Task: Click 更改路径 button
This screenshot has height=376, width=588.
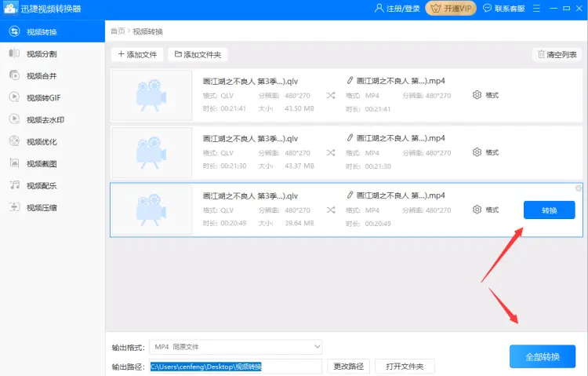Action: 348,367
